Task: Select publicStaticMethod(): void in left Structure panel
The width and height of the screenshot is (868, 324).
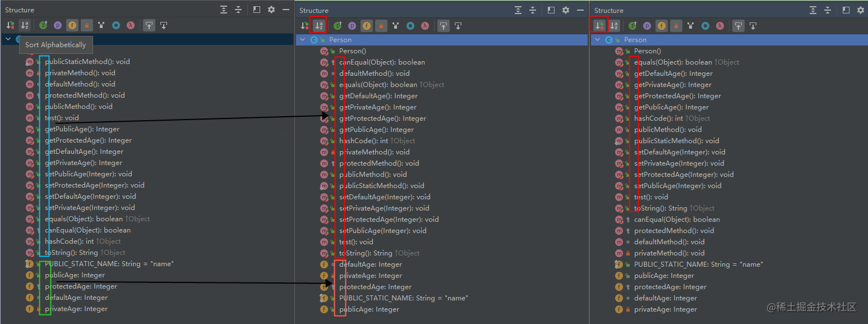Action: [87, 62]
